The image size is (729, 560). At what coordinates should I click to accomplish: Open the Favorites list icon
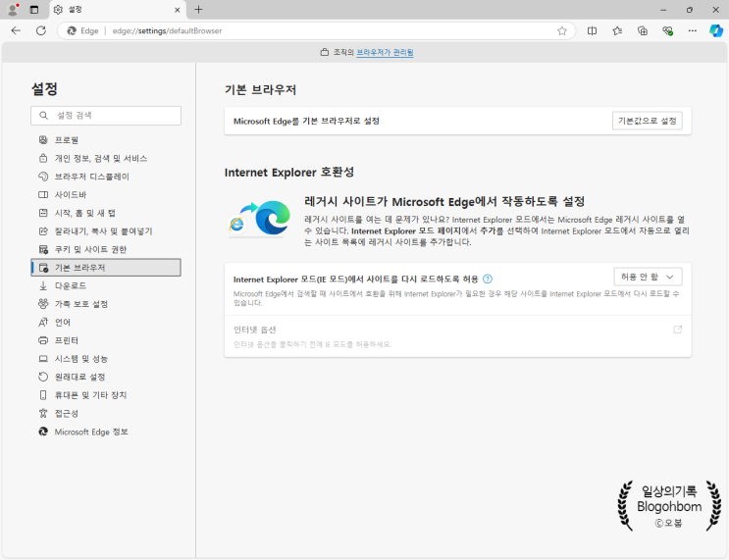[x=617, y=31]
